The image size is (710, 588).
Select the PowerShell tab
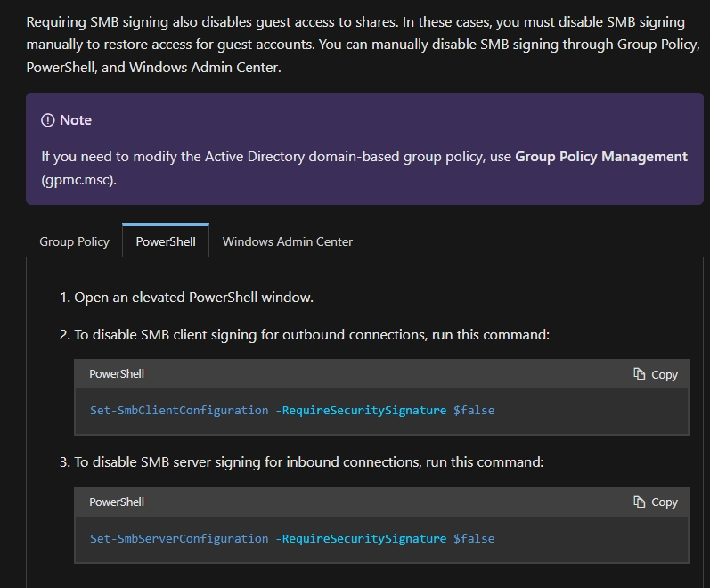point(166,241)
